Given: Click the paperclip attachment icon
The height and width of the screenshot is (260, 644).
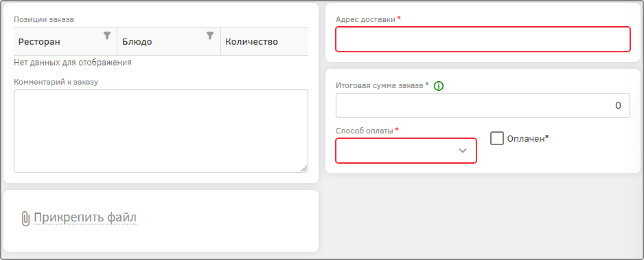Looking at the screenshot, I should pos(25,219).
